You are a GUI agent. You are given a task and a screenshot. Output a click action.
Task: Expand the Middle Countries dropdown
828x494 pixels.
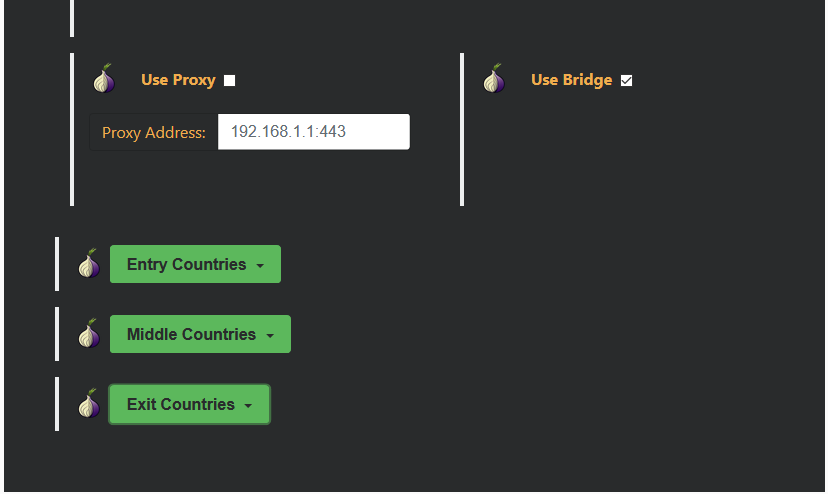[191, 334]
